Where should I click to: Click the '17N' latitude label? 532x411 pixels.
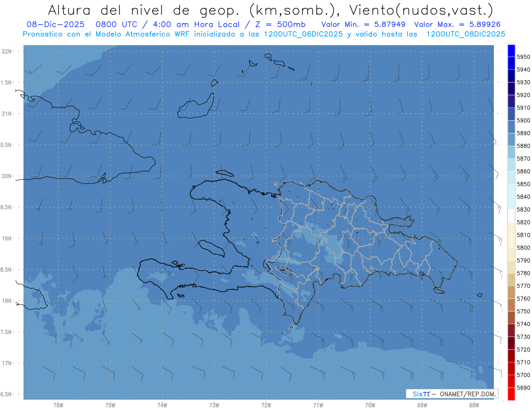(x=7, y=363)
